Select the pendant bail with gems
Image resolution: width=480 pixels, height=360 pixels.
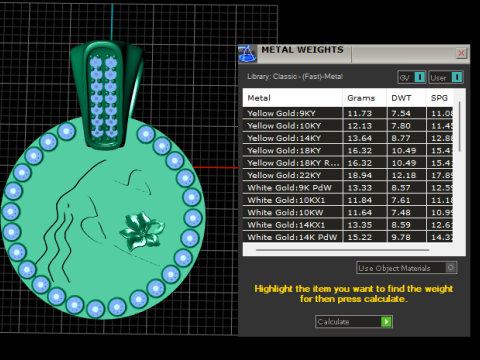(107, 94)
